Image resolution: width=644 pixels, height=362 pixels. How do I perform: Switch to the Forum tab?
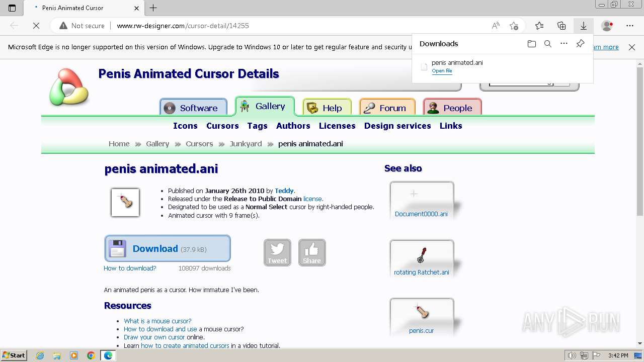coord(387,108)
